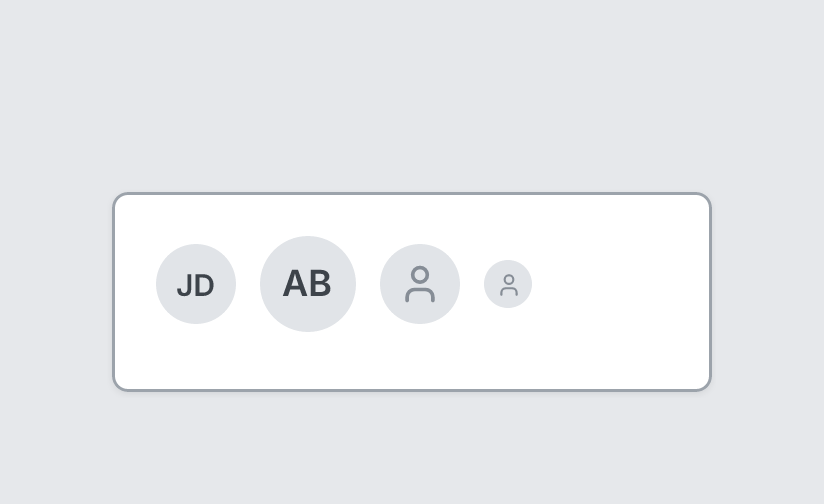The image size is (824, 504).
Task: Click the JD initials avatar
Action: coord(196,284)
